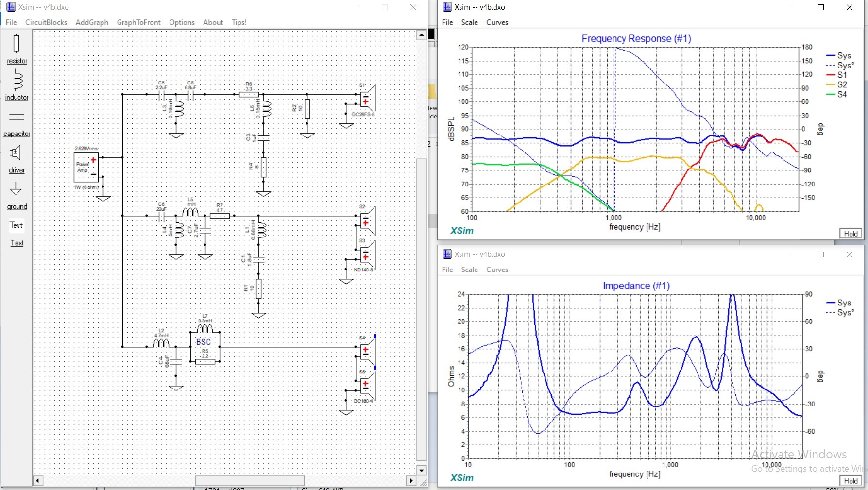868x490 pixels.
Task: Open Curves menu in Impedance window
Action: [x=497, y=270]
